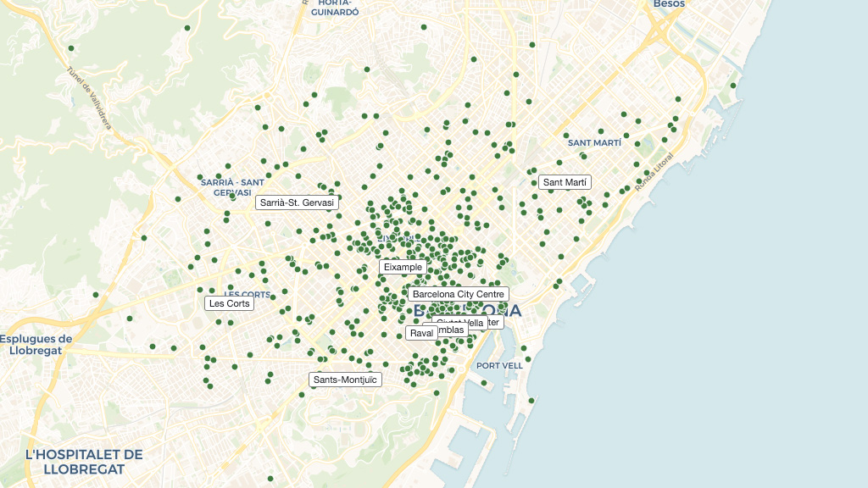
Task: Click the Eixample neighborhood label box
Action: pos(403,267)
